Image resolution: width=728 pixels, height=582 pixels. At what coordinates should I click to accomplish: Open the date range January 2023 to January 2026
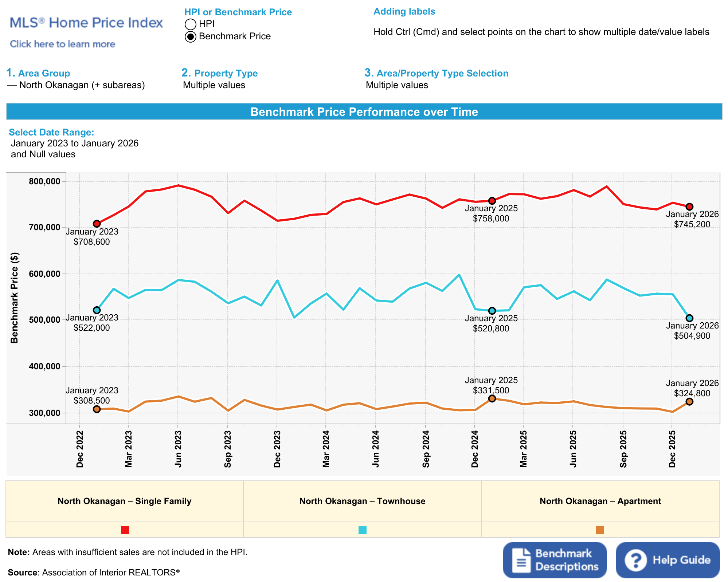coord(75,149)
